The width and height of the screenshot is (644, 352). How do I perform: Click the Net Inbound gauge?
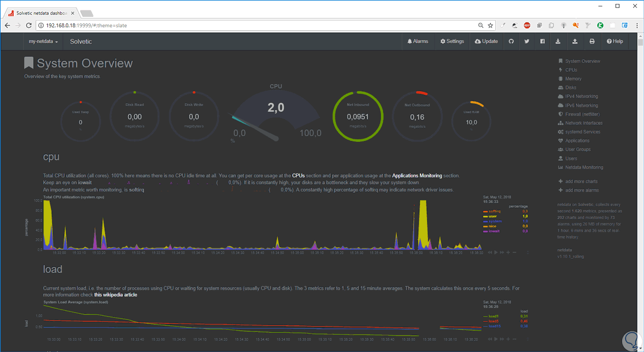click(x=358, y=117)
